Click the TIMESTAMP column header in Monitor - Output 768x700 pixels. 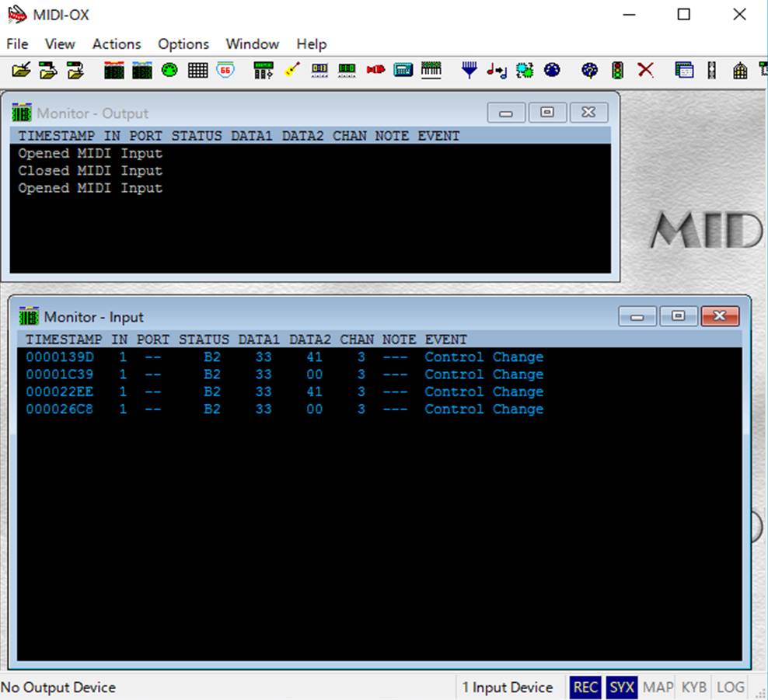pyautogui.click(x=56, y=136)
